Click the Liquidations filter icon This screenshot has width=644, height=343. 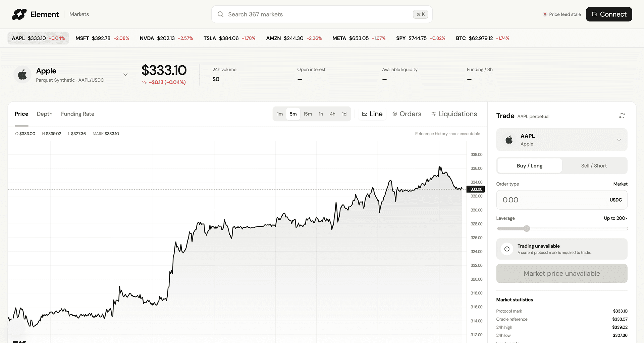click(434, 114)
